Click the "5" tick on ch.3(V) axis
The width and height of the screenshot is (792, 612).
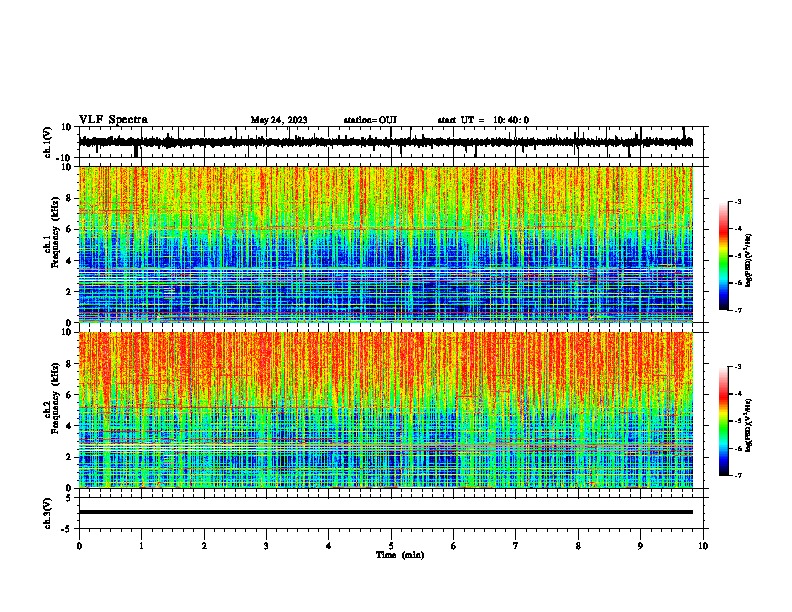(69, 497)
